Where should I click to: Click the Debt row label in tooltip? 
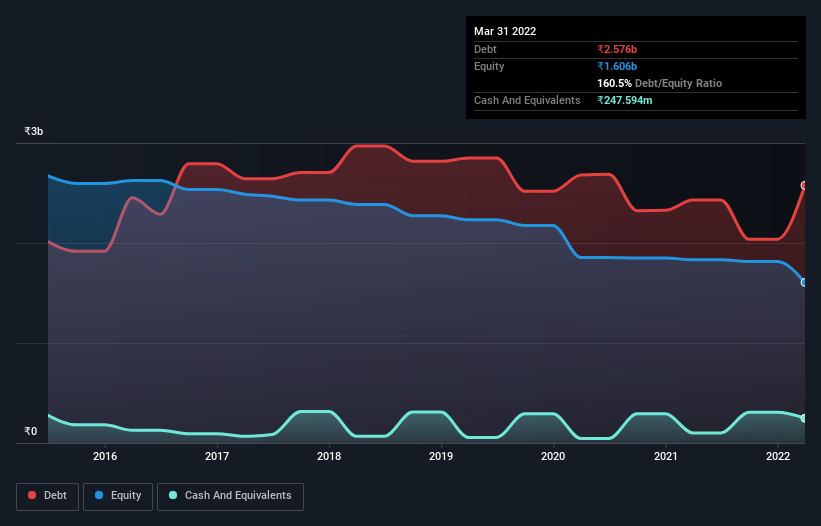coord(485,49)
